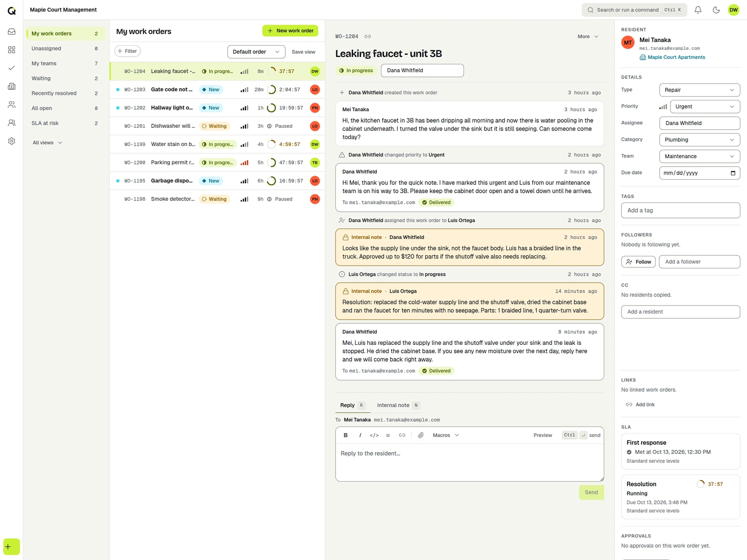This screenshot has width=747, height=560.
Task: Expand the More menu
Action: (x=588, y=36)
